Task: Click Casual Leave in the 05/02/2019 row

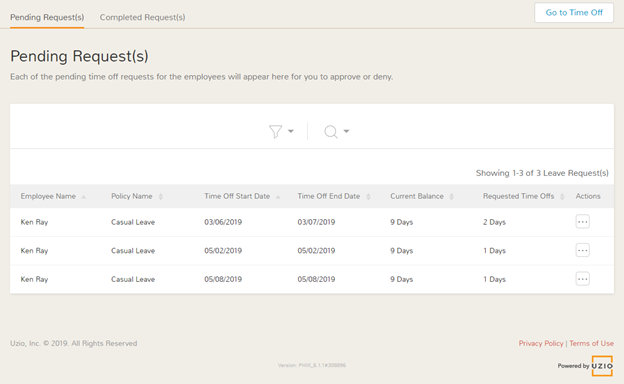Action: (x=133, y=251)
